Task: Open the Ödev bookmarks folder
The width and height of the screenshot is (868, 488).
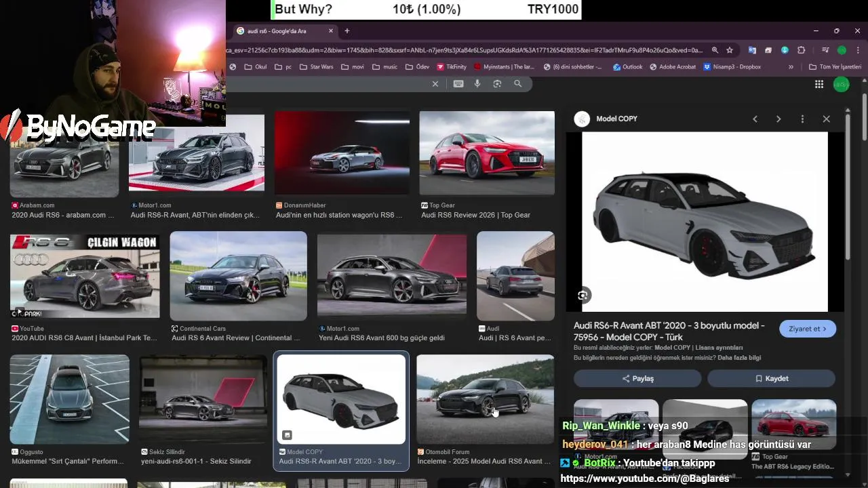Action: (x=417, y=67)
